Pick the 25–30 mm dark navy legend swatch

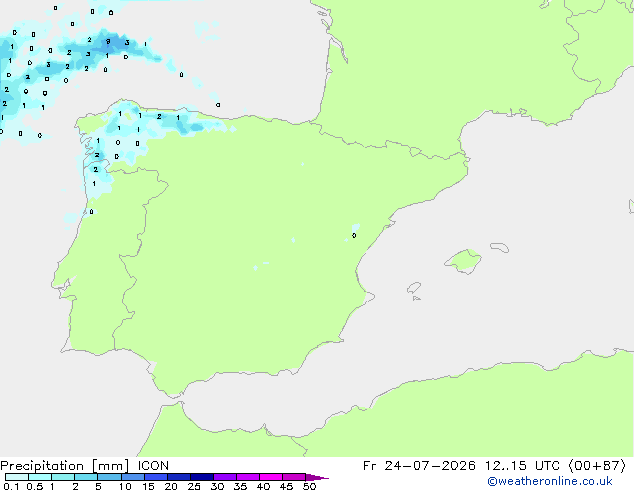202,477
